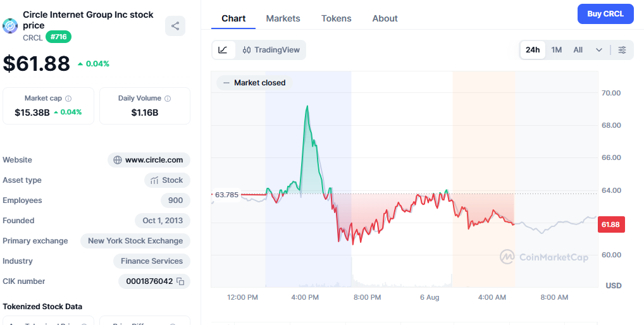This screenshot has width=644, height=325.
Task: Open the Tokens tab
Action: coord(337,18)
